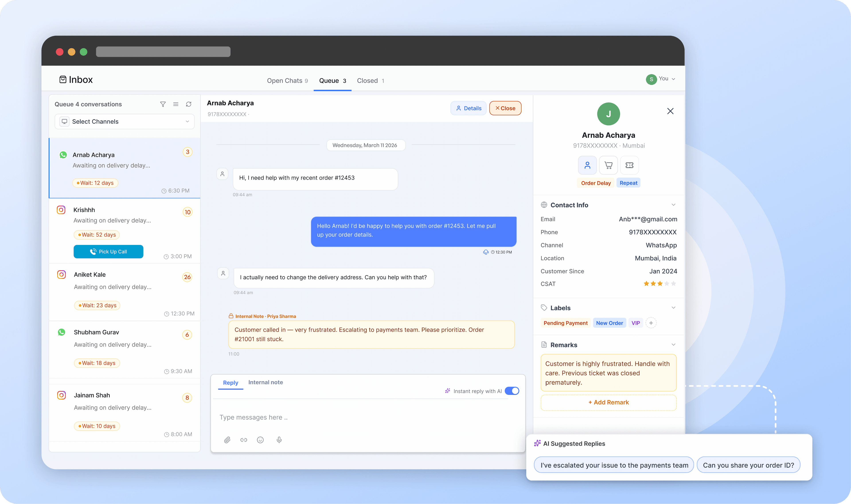The height and width of the screenshot is (504, 851).
Task: Click the Pick Up Call button
Action: tap(108, 252)
